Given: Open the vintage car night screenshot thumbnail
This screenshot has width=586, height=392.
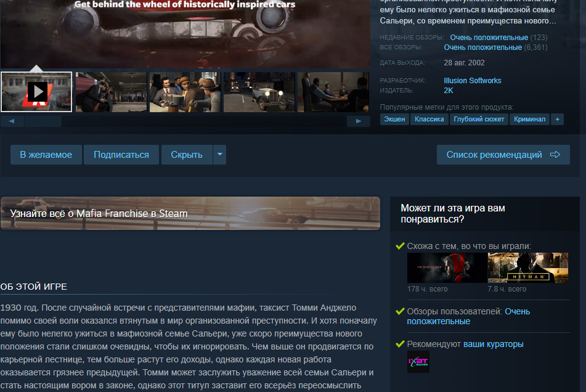Looking at the screenshot, I should (x=259, y=92).
